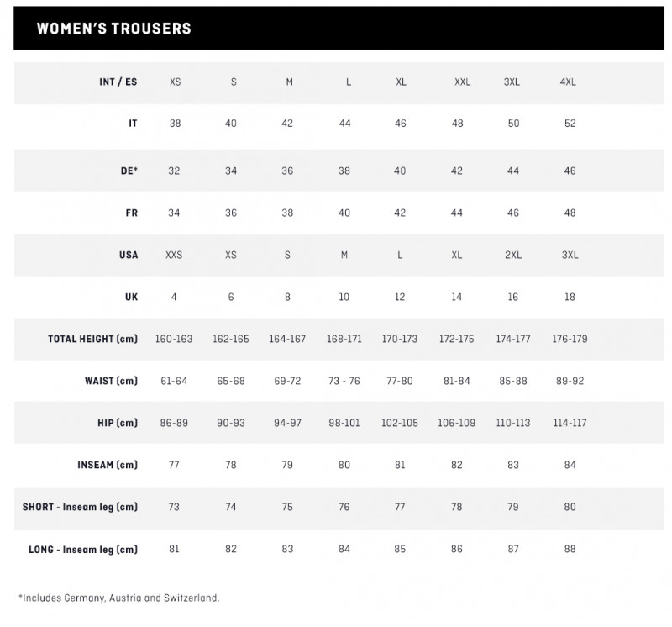Click the WOMEN'S TROUSERS header title
The height and width of the screenshot is (627, 672).
[x=113, y=29]
